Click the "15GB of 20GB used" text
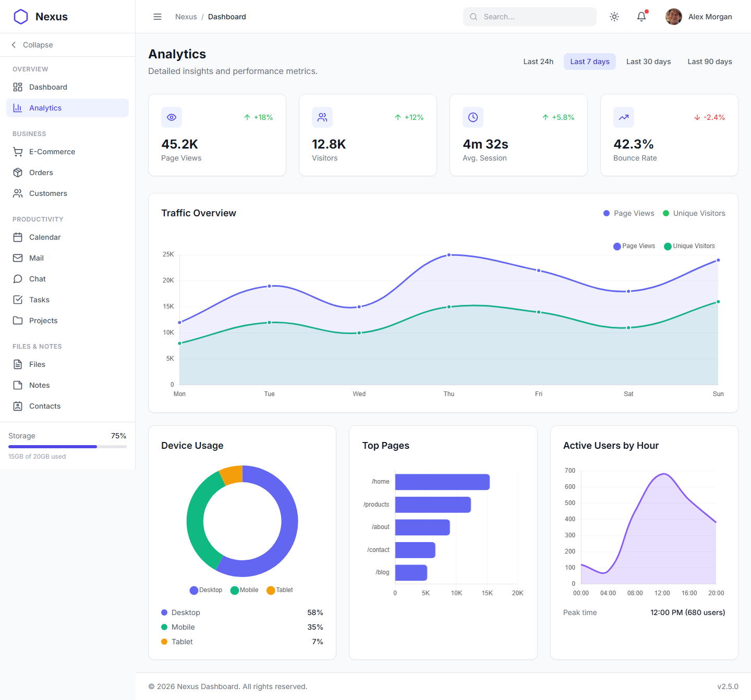Image resolution: width=751 pixels, height=700 pixels. point(37,457)
